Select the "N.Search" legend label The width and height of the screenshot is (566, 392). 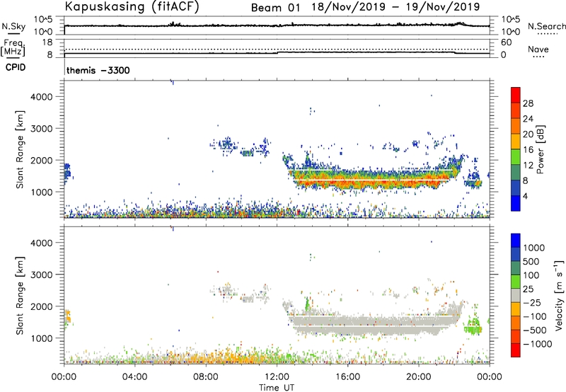(x=547, y=26)
